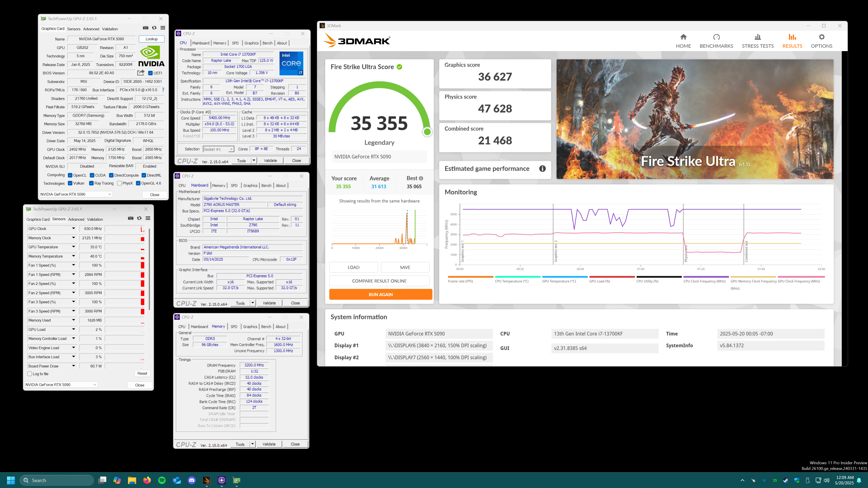This screenshot has width=868, height=488.
Task: Click the CPU Clock Frequency legend color bar
Action: (706, 277)
